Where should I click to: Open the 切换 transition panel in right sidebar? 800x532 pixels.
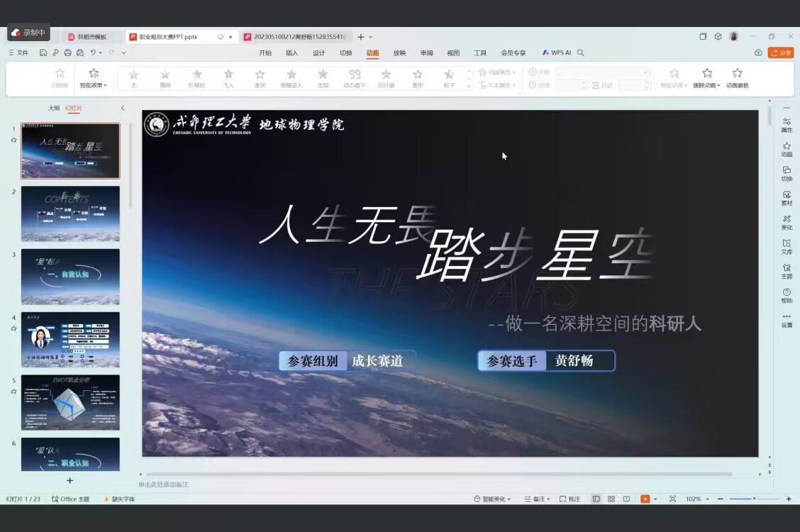click(x=787, y=173)
